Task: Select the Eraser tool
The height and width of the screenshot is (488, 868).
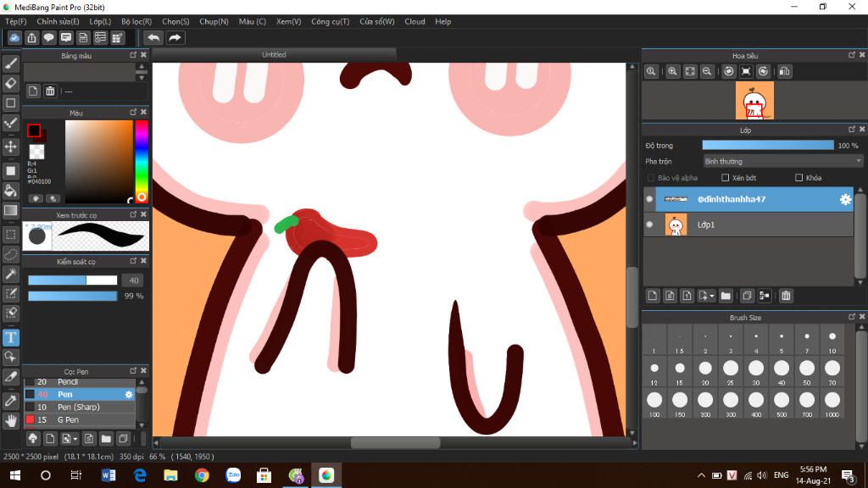Action: pyautogui.click(x=11, y=83)
